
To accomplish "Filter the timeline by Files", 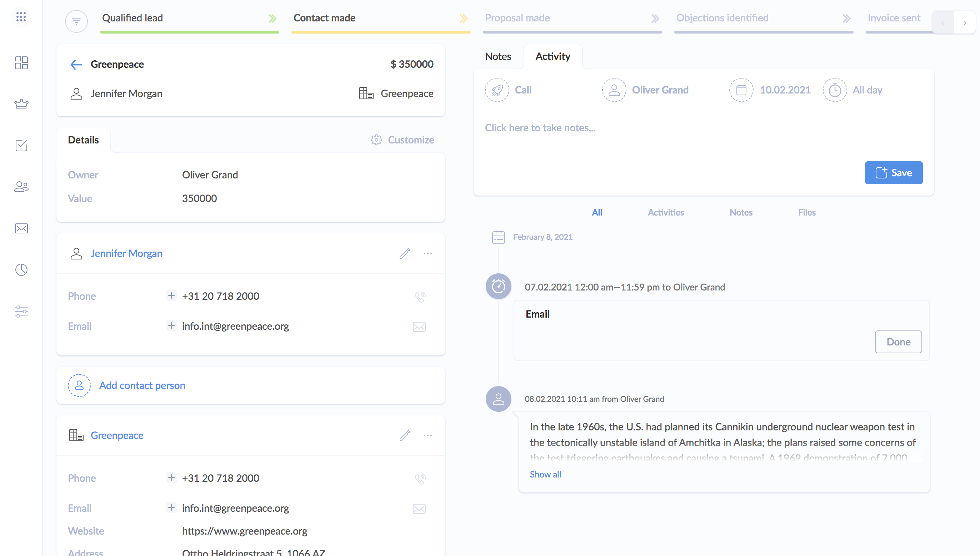I will tap(806, 212).
